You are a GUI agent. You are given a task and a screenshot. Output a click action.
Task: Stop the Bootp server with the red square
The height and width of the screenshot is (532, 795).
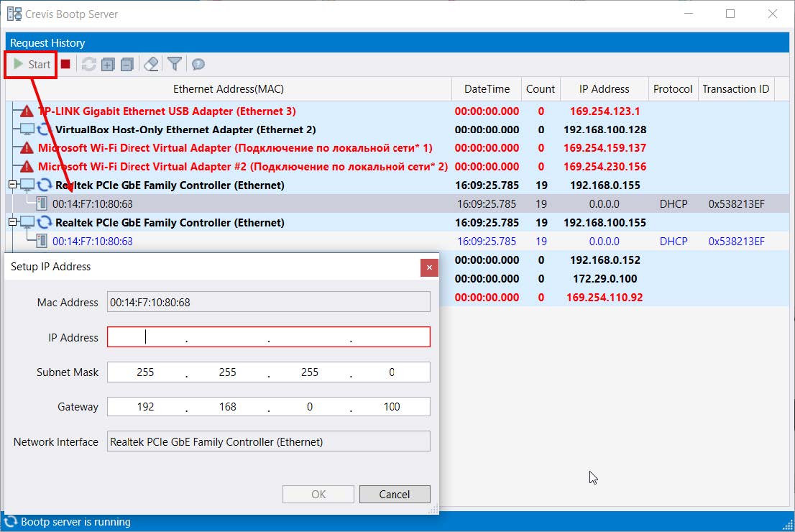click(x=65, y=64)
